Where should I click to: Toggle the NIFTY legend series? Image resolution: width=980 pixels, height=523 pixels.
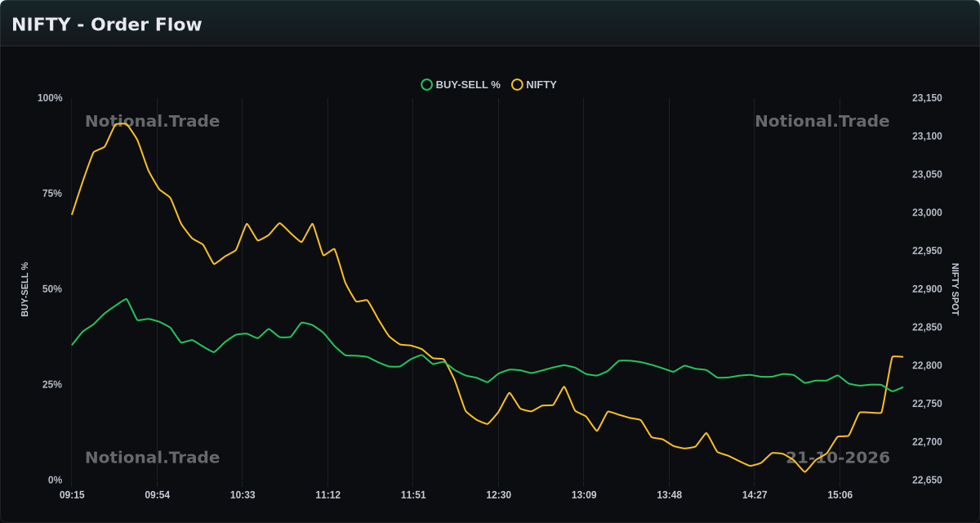[534, 84]
